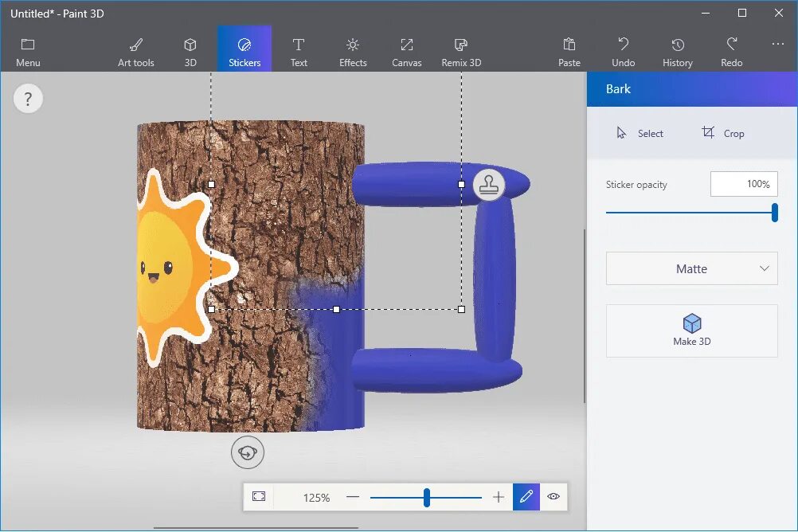The width and height of the screenshot is (798, 532).
Task: Open the Effects tab
Action: (x=353, y=52)
